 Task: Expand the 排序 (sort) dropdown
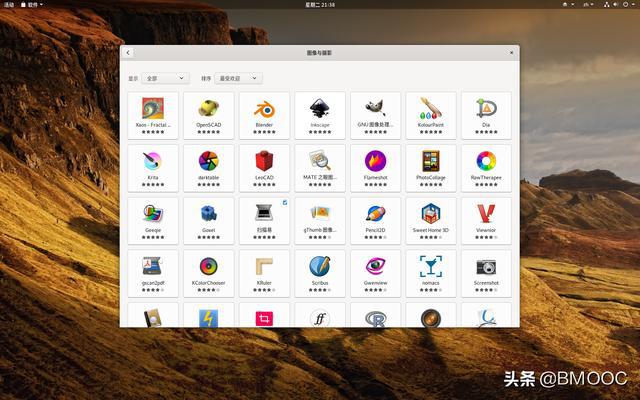pos(238,78)
